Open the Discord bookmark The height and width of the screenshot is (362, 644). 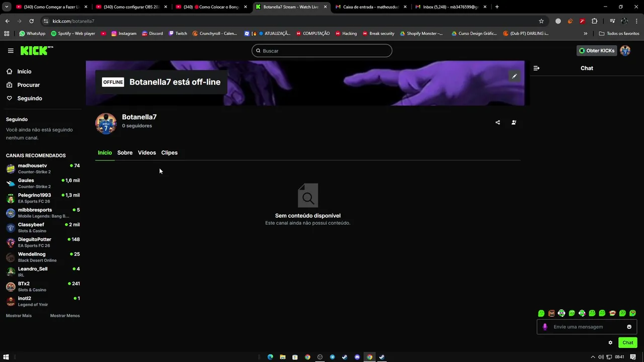click(152, 34)
